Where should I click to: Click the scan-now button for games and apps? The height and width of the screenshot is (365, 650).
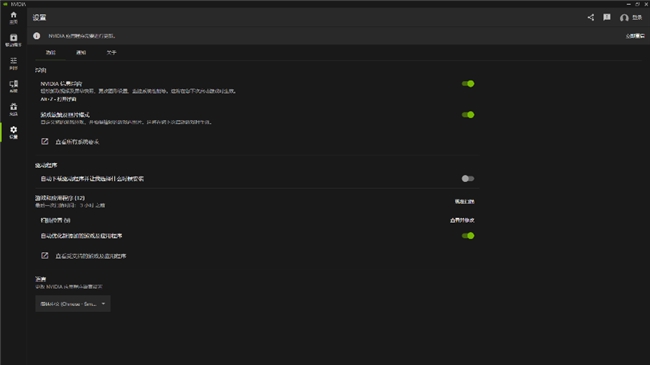(464, 202)
